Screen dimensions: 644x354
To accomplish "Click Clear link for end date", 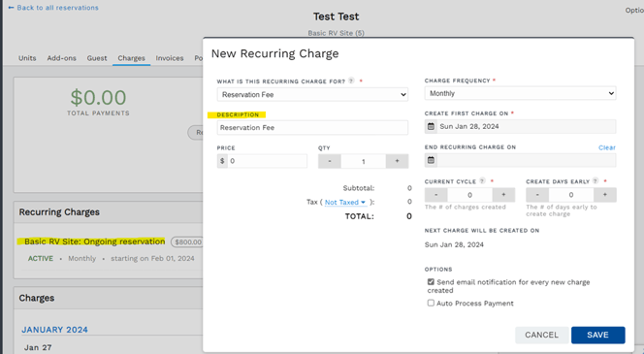I will [606, 147].
